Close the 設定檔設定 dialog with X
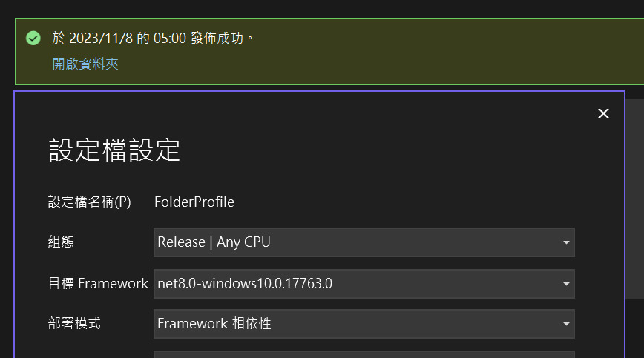 point(603,113)
